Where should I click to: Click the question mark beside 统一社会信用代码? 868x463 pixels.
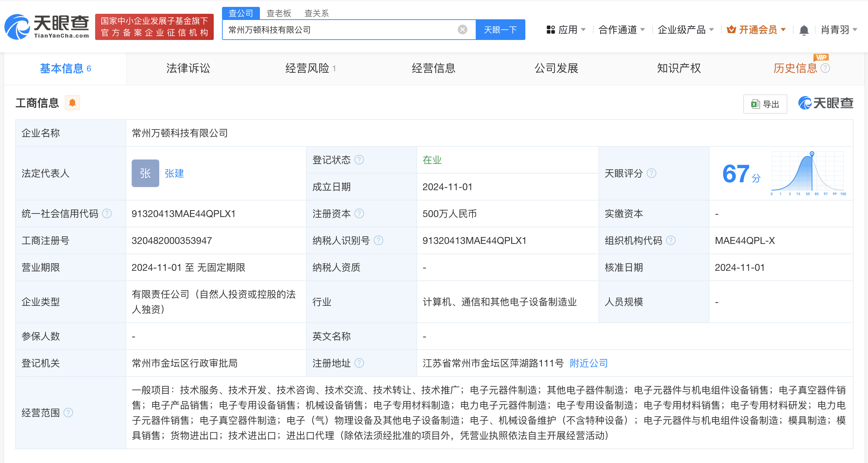(107, 214)
